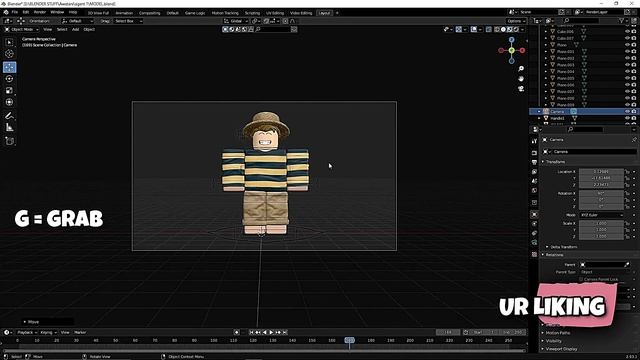640x360 pixels.
Task: Open the Tool properties tab icon
Action: (x=534, y=141)
